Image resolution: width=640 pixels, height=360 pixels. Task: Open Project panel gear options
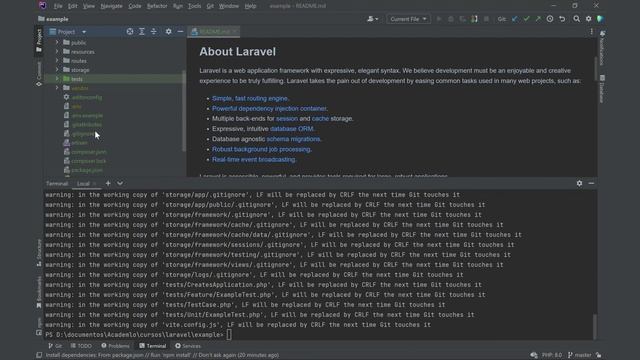pos(168,31)
